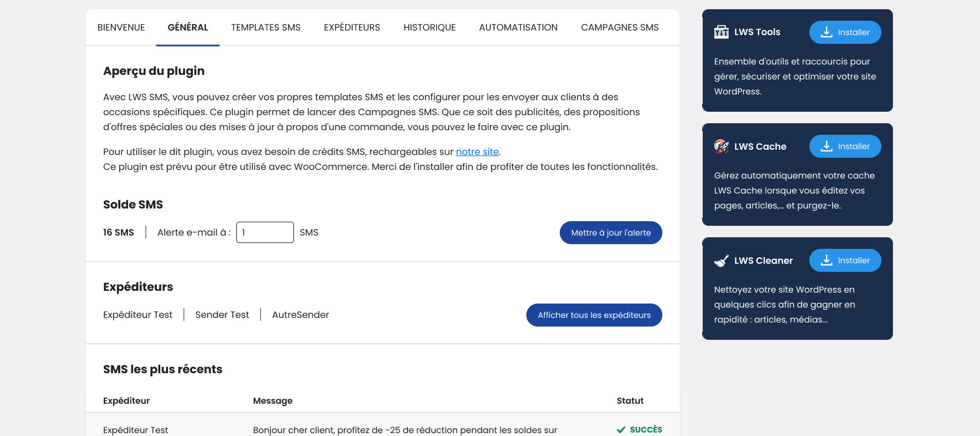Click the green success checkmark icon

(x=621, y=430)
